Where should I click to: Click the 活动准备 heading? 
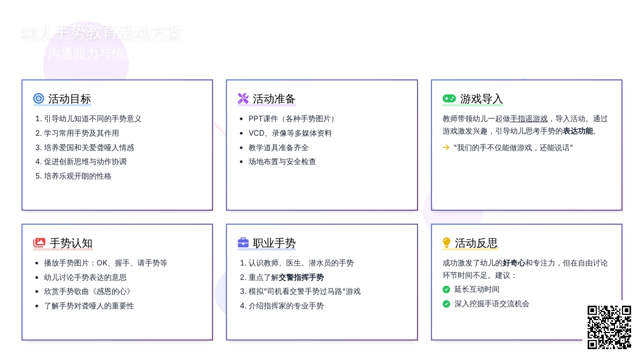pyautogui.click(x=274, y=99)
